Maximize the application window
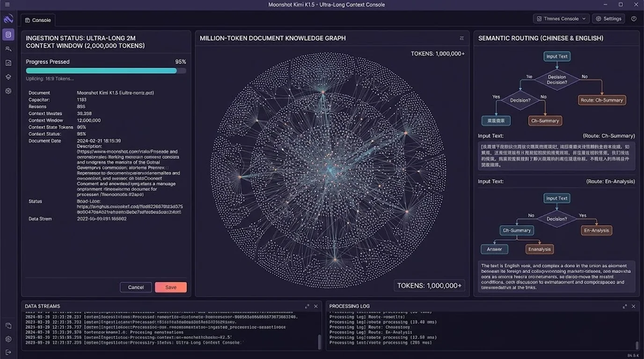 [x=621, y=5]
